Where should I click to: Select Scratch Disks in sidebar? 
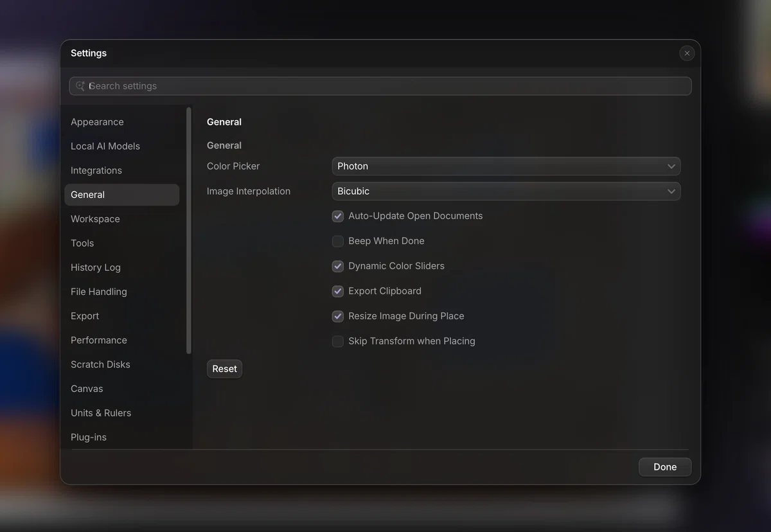[121, 365]
